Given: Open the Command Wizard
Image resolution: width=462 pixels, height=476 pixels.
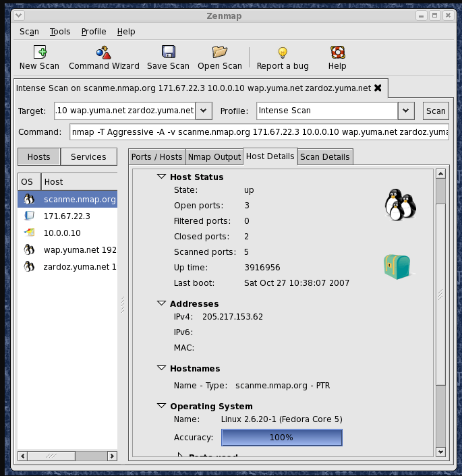Looking at the screenshot, I should point(104,58).
